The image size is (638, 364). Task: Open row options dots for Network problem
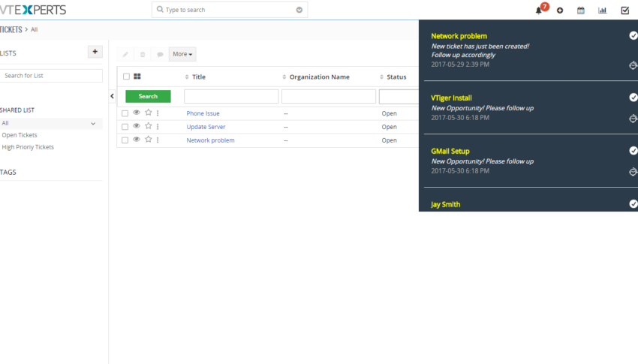[x=158, y=140]
